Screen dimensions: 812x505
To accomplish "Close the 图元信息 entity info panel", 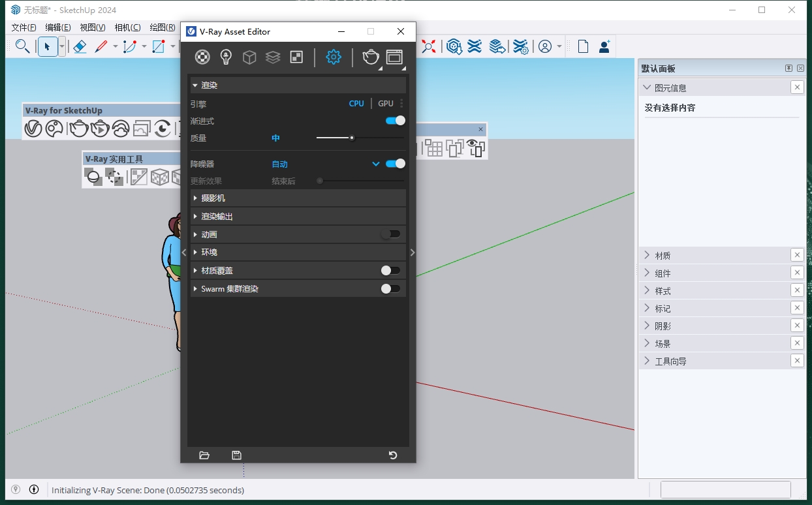I will tap(797, 87).
